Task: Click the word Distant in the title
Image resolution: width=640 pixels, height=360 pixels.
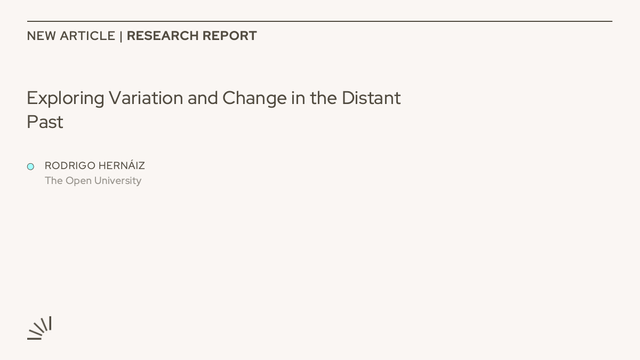Action: pyautogui.click(x=371, y=98)
